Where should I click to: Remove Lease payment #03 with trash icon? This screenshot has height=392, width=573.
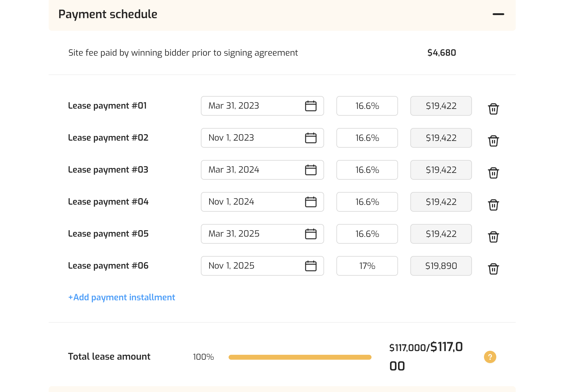point(493,173)
